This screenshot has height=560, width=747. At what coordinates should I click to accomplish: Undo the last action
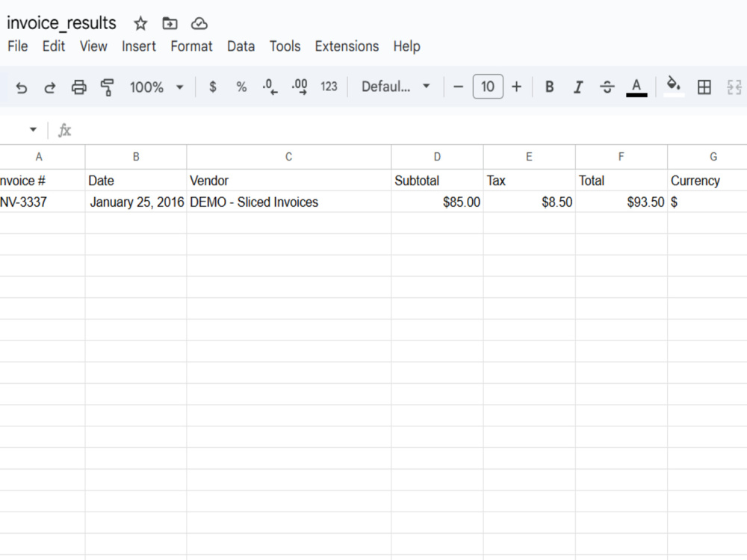22,87
